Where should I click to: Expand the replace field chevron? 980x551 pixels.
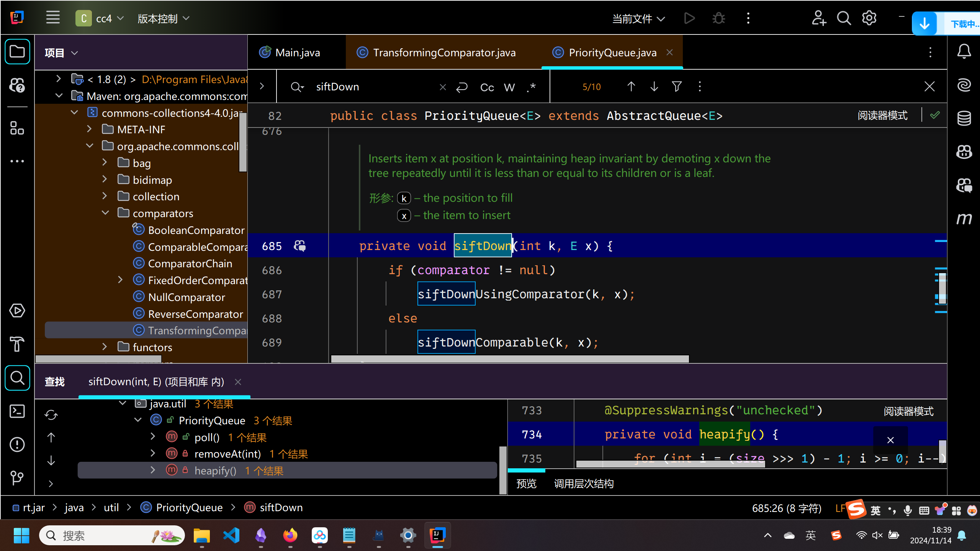[262, 86]
